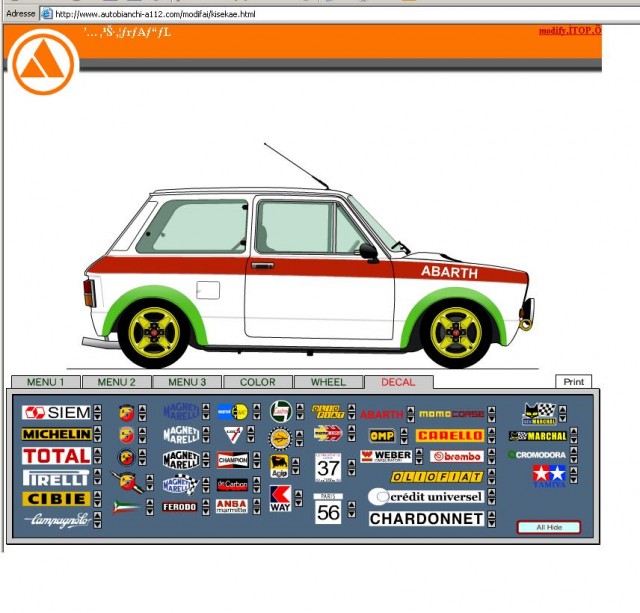Click the up arrow beside TOTAL decal

pyautogui.click(x=97, y=452)
